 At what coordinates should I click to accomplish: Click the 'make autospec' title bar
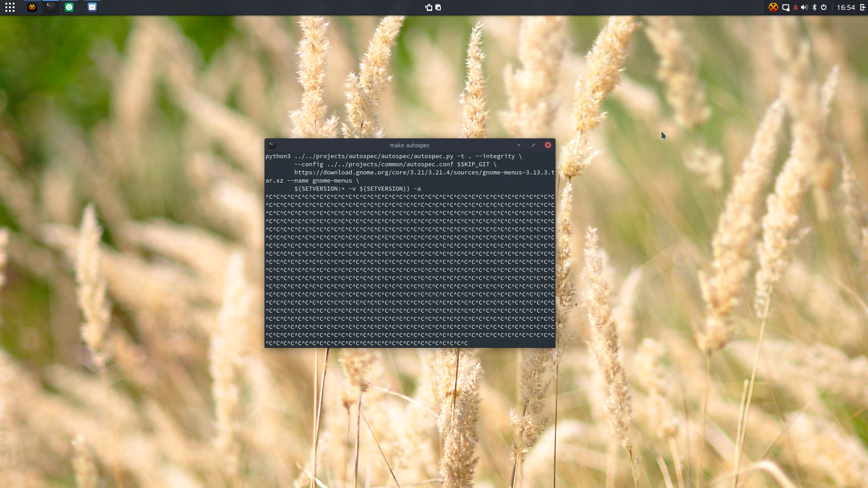[x=410, y=145]
